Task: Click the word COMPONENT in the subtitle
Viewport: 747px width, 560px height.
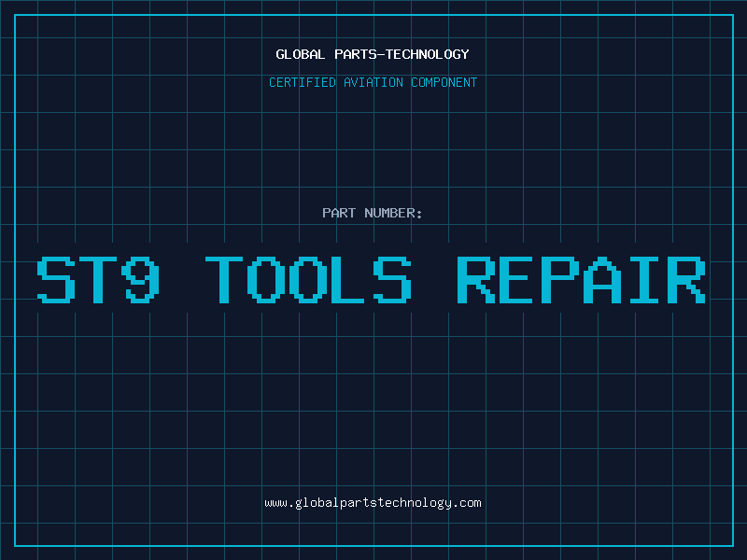Action: (444, 82)
